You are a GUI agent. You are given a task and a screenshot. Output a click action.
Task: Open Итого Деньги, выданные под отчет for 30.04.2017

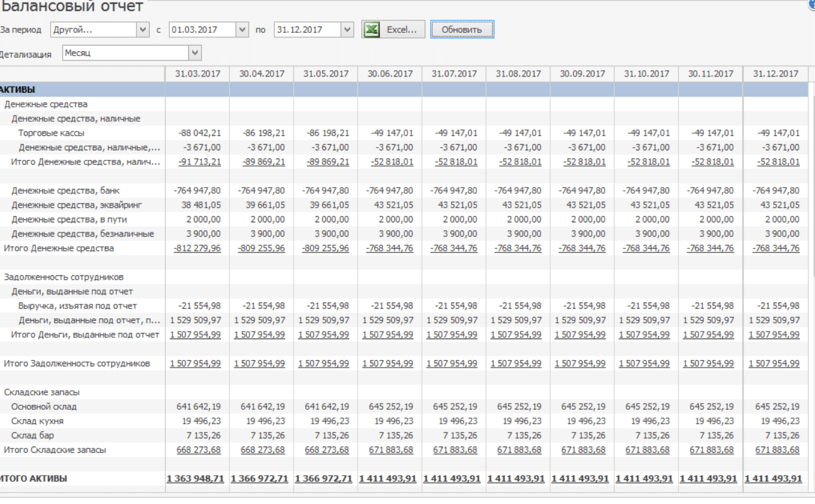tap(260, 335)
